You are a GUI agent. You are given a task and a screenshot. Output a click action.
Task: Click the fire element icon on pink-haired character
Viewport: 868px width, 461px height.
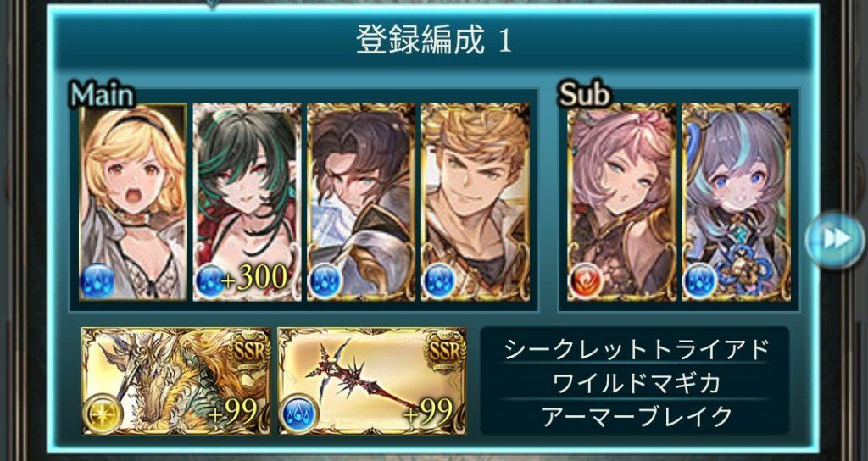[x=586, y=281]
